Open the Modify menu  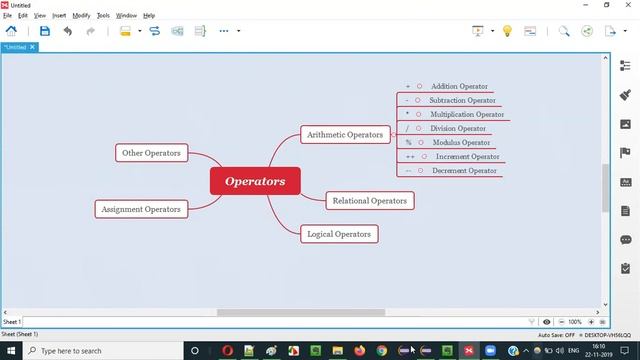pos(81,16)
